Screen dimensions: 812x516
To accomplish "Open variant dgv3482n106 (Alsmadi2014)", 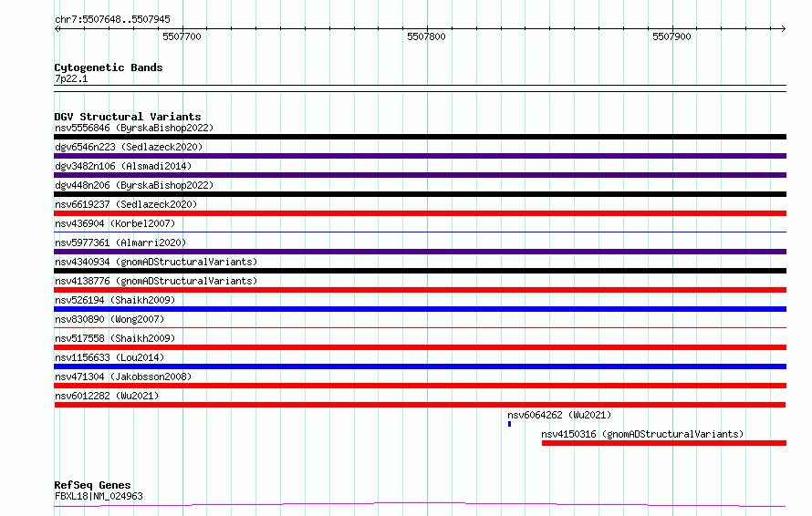I will [x=123, y=166].
